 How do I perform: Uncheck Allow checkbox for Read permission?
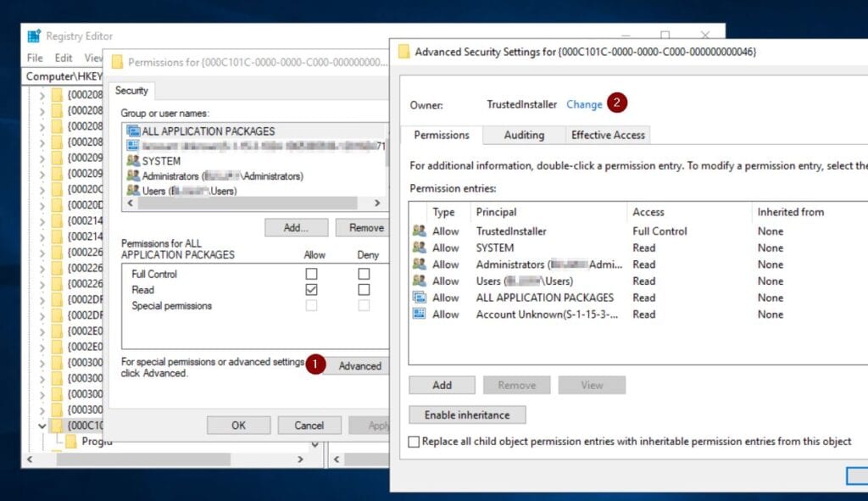pos(312,290)
